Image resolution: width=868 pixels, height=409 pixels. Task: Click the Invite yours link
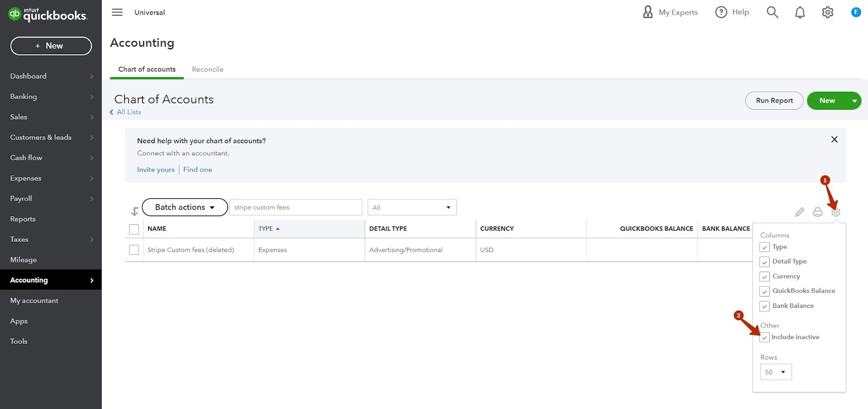coord(156,169)
